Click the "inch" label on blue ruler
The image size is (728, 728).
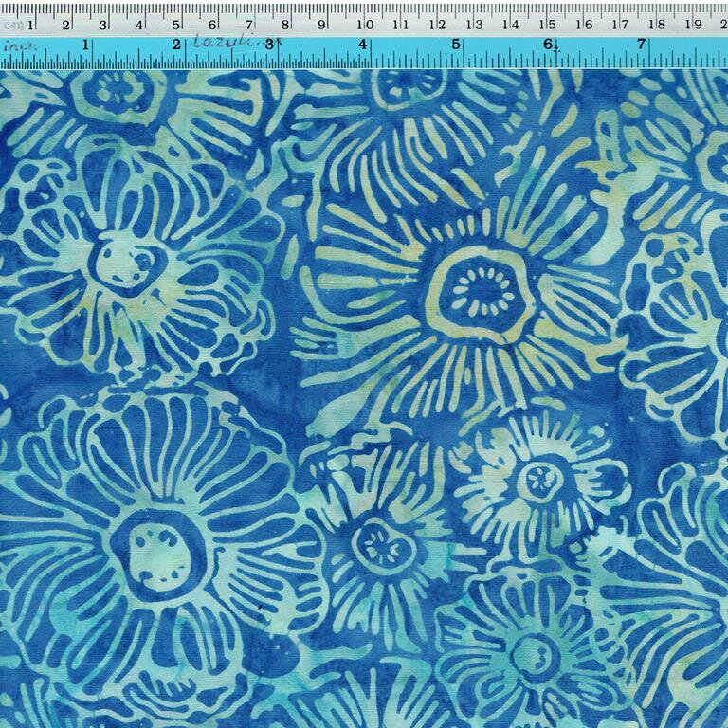[20, 45]
